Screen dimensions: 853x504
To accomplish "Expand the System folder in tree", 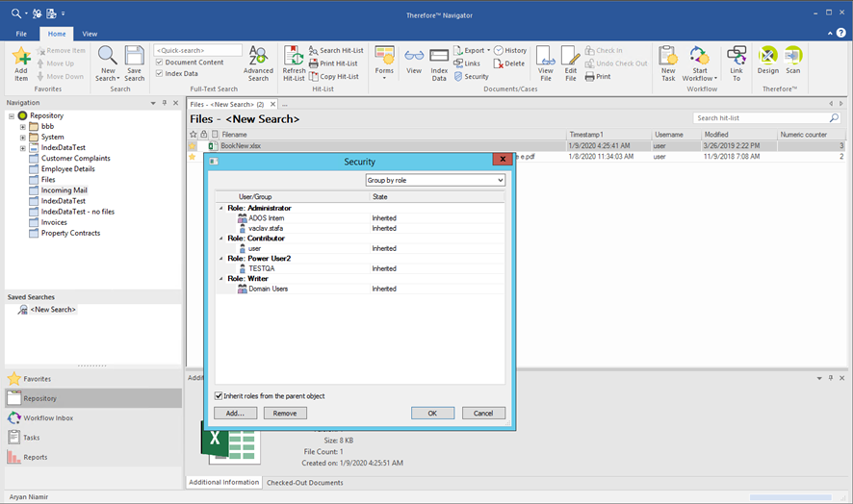I will point(22,137).
